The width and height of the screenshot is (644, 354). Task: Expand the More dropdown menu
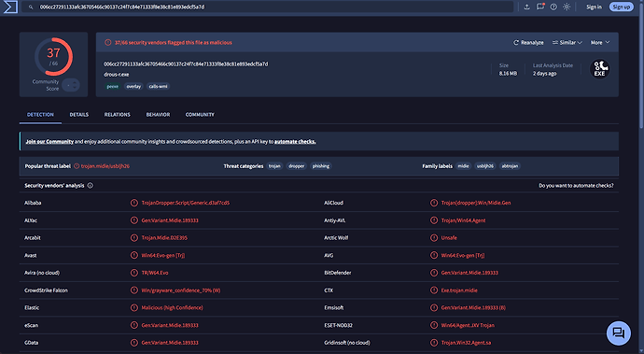tap(600, 42)
